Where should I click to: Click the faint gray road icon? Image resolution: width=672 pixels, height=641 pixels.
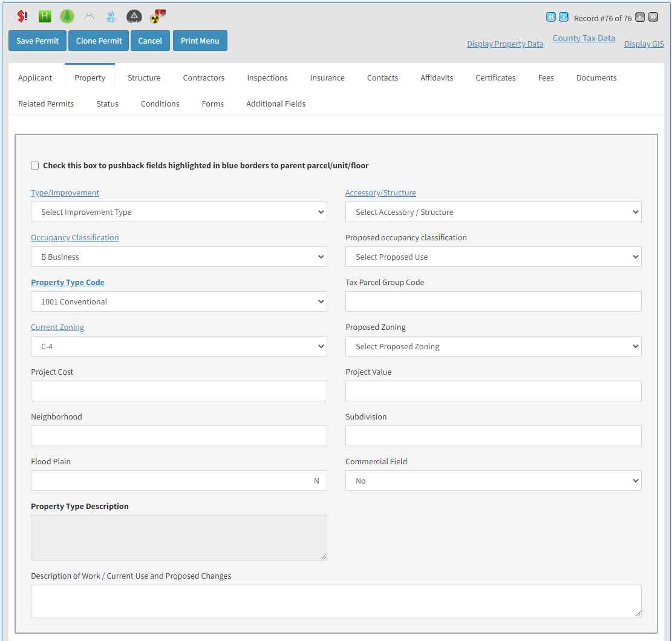[89, 17]
